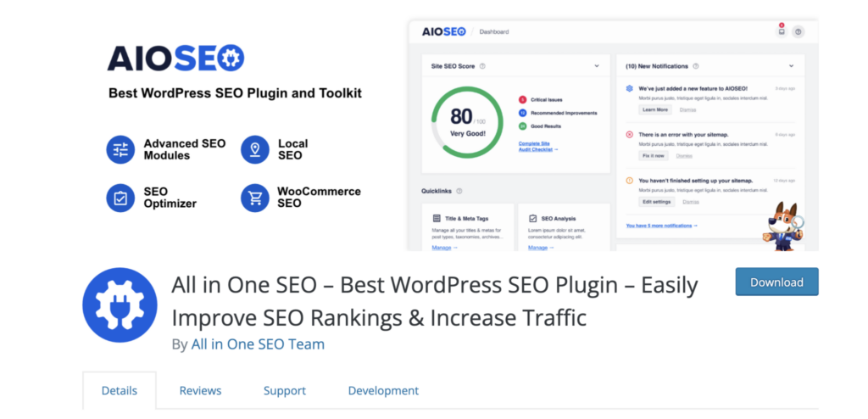Click the orange warning icon for sitemap setup
This screenshot has width=868, height=419.
[x=630, y=180]
